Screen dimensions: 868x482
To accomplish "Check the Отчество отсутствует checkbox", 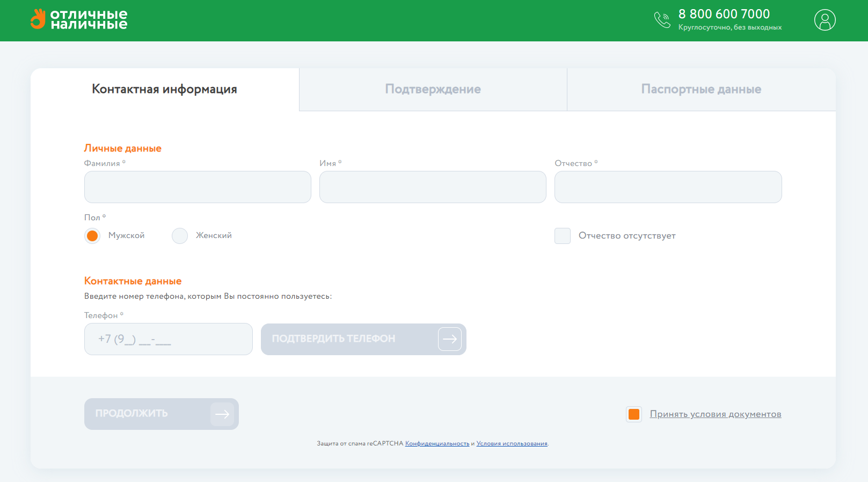I will click(x=563, y=236).
